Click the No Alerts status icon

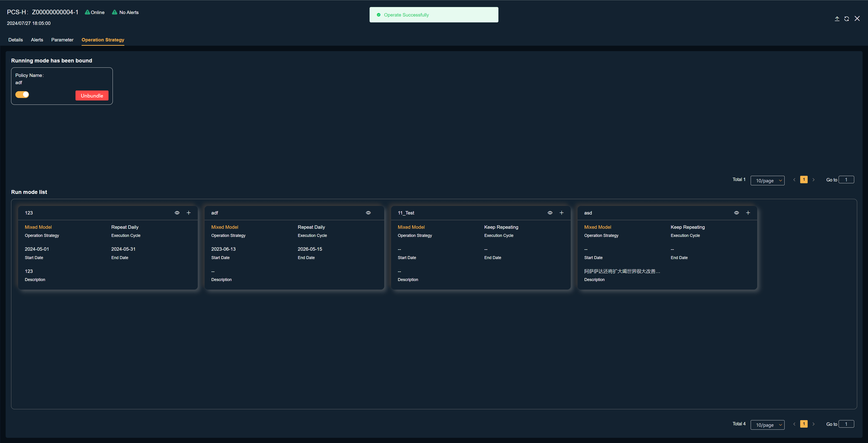[x=115, y=12]
